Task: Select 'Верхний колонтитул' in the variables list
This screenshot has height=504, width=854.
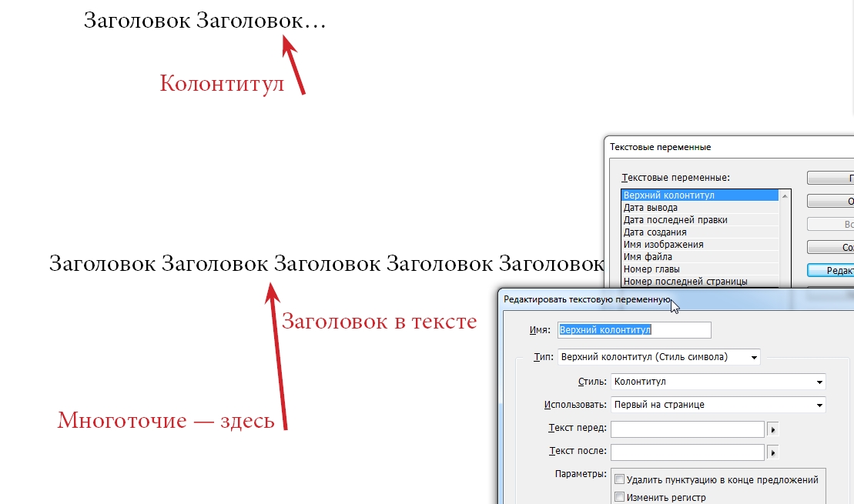Action: coord(700,195)
